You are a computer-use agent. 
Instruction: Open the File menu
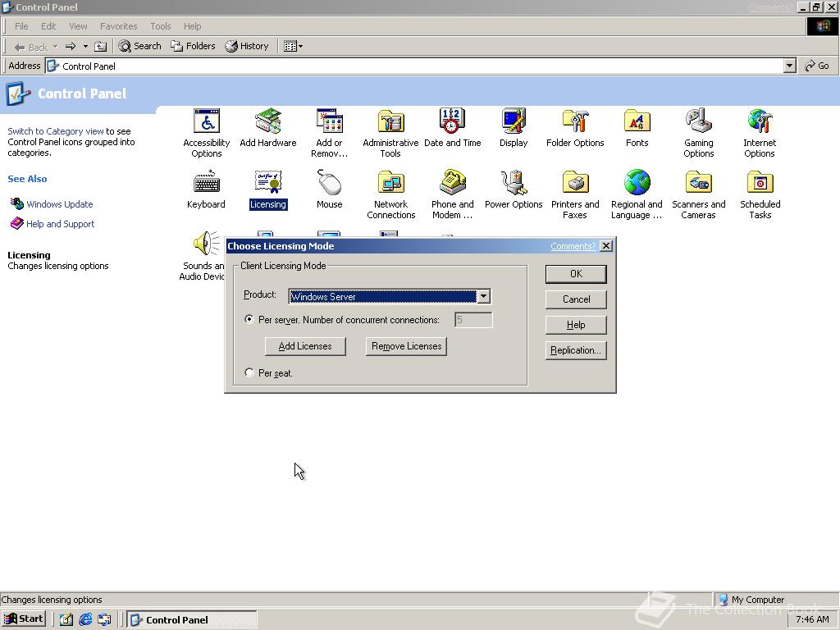21,26
